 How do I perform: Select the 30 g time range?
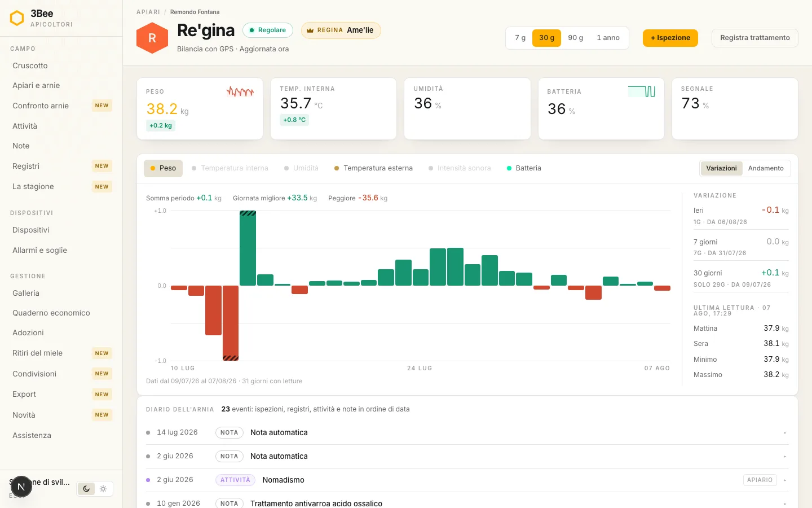[x=546, y=38]
